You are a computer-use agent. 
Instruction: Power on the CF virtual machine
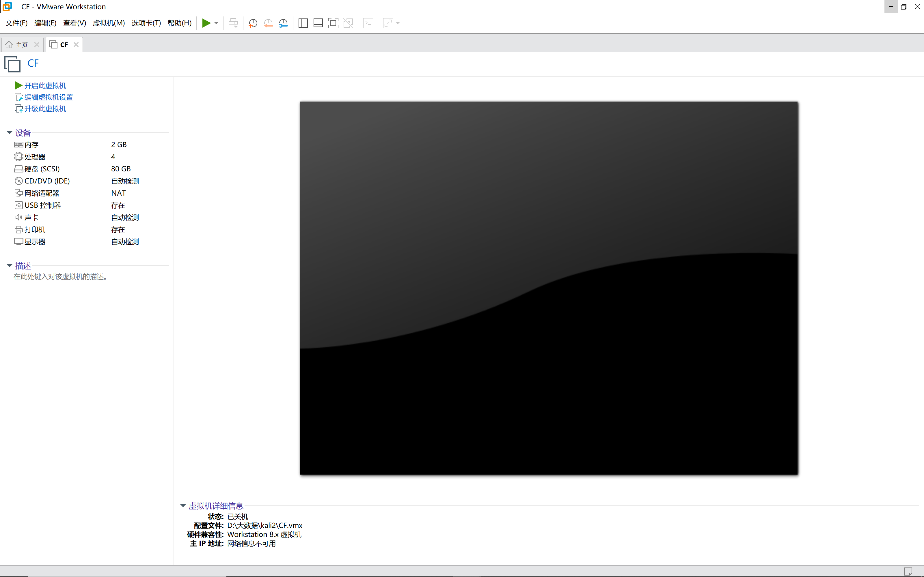45,85
